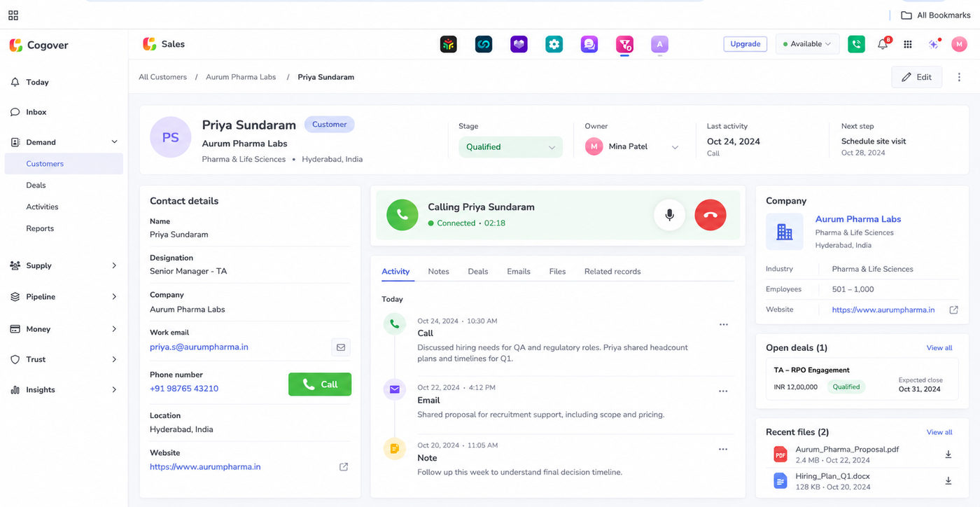The height and width of the screenshot is (507, 980).
Task: Open the Owner Mina Patel dropdown
Action: pos(633,147)
